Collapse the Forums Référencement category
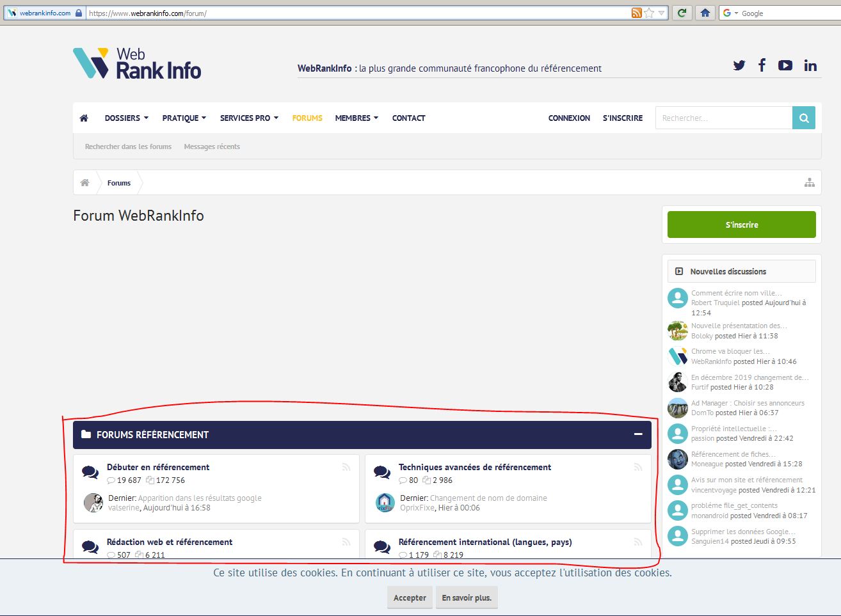841x616 pixels. tap(638, 434)
